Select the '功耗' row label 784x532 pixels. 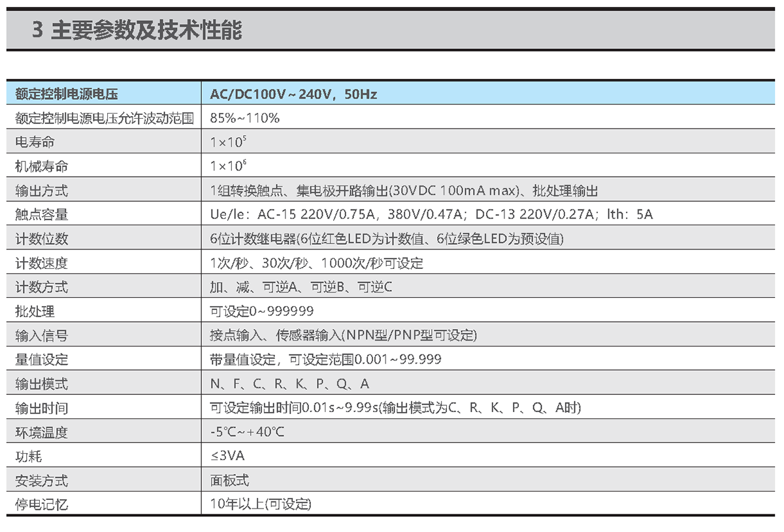click(28, 456)
